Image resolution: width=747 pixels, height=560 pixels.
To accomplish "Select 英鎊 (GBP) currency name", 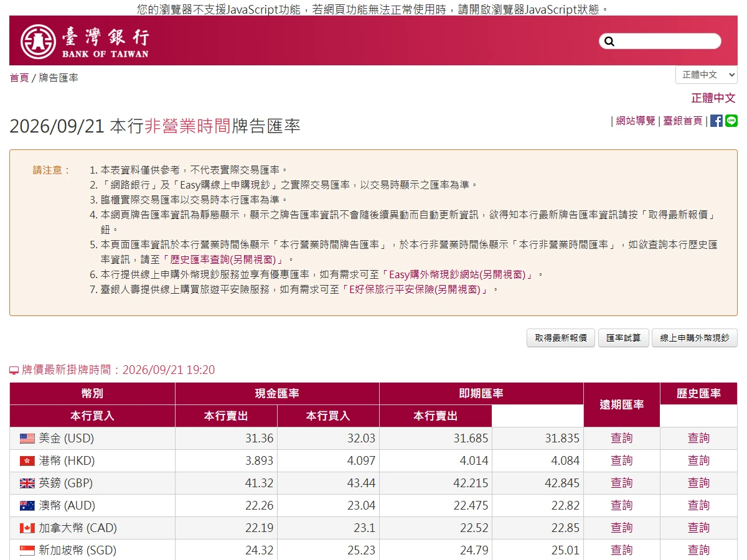I will click(66, 483).
